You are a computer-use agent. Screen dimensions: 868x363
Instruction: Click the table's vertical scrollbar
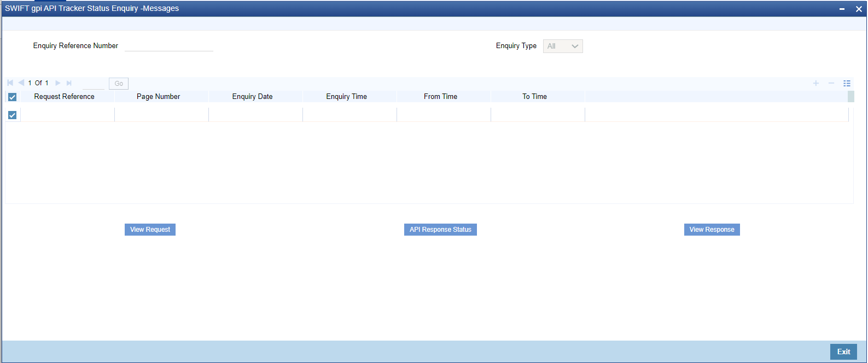(x=851, y=97)
